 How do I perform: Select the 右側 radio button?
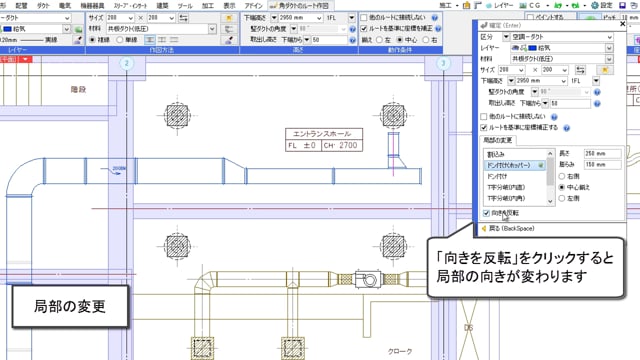tap(562, 176)
